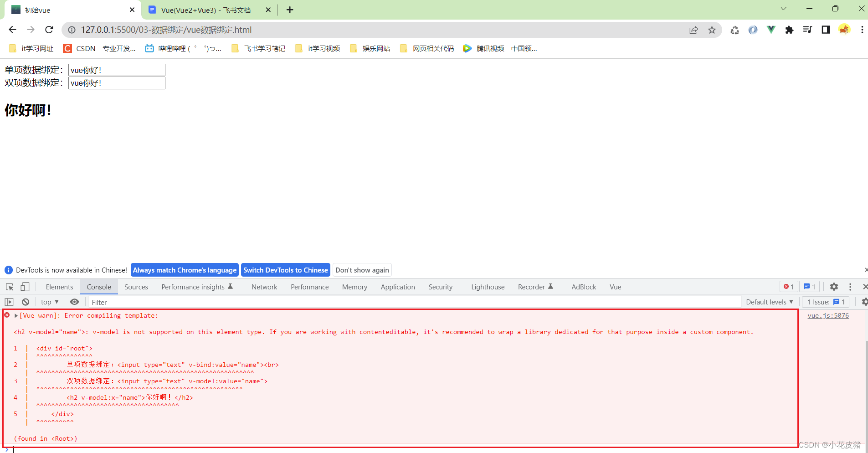Go forward in browser history
The width and height of the screenshot is (868, 453).
(x=31, y=30)
